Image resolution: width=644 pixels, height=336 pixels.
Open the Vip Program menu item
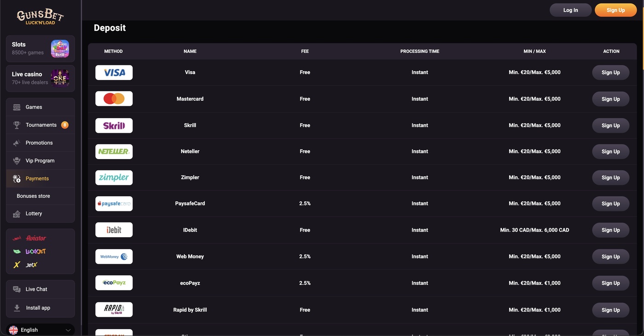40,161
